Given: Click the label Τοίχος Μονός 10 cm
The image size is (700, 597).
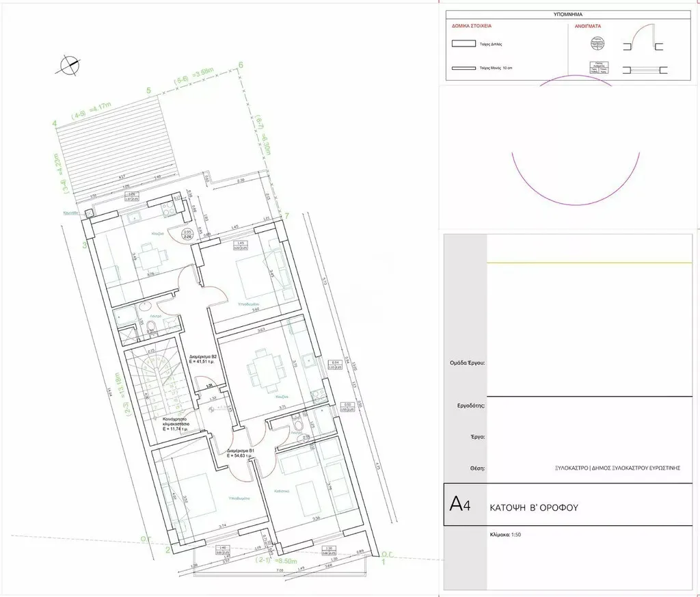Looking at the screenshot, I should tap(496, 68).
